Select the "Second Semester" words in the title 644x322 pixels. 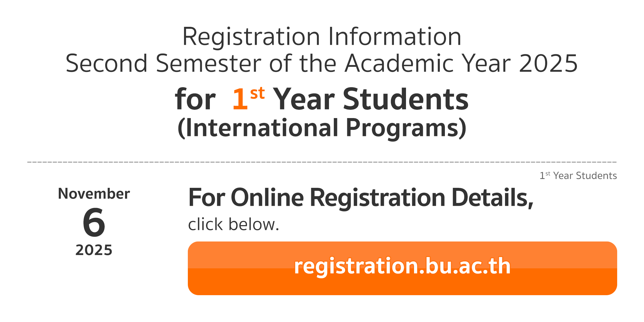tap(163, 64)
